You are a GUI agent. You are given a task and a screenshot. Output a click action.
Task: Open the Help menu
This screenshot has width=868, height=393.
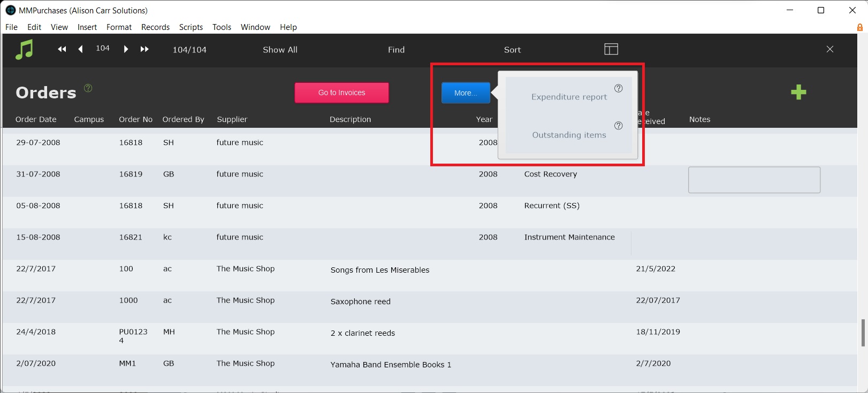(288, 27)
